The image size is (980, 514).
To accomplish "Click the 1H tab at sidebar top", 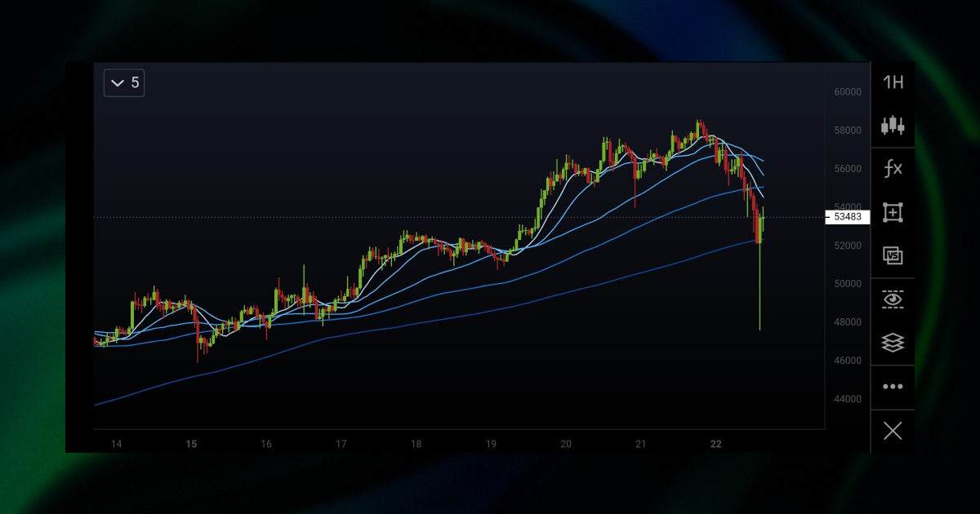I will [x=893, y=82].
